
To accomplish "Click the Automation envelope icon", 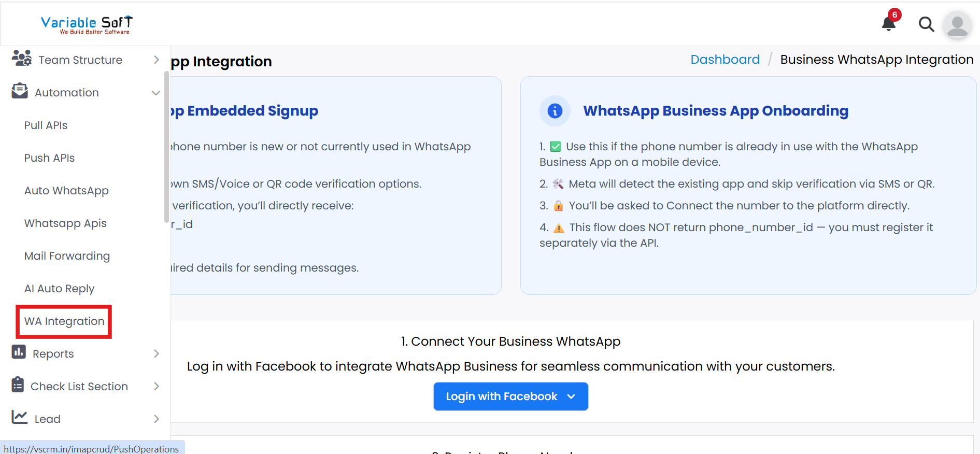I will 20,91.
